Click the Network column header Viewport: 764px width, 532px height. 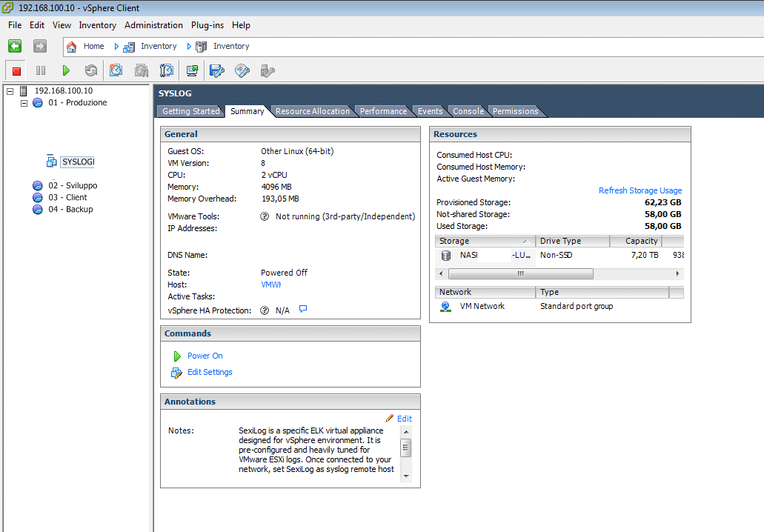point(485,293)
